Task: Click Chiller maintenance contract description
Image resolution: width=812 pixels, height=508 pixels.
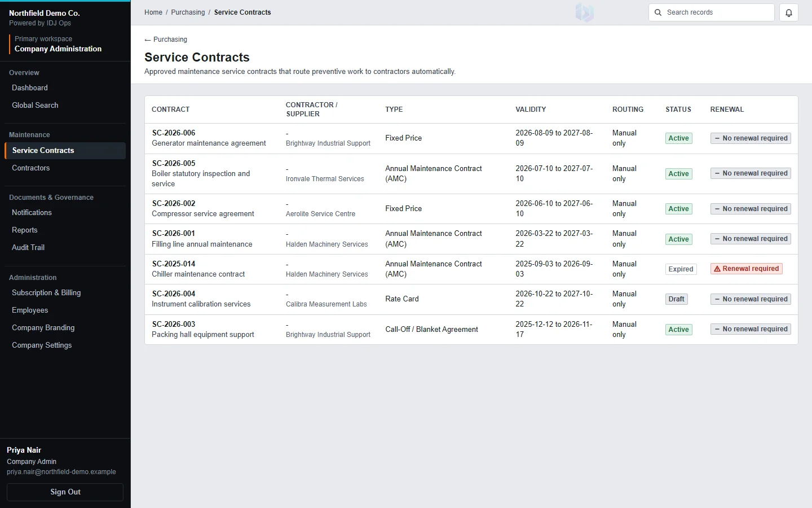Action: pyautogui.click(x=198, y=274)
